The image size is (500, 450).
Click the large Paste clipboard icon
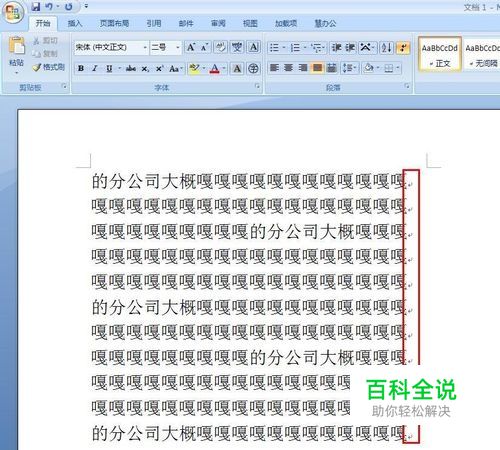(17, 46)
